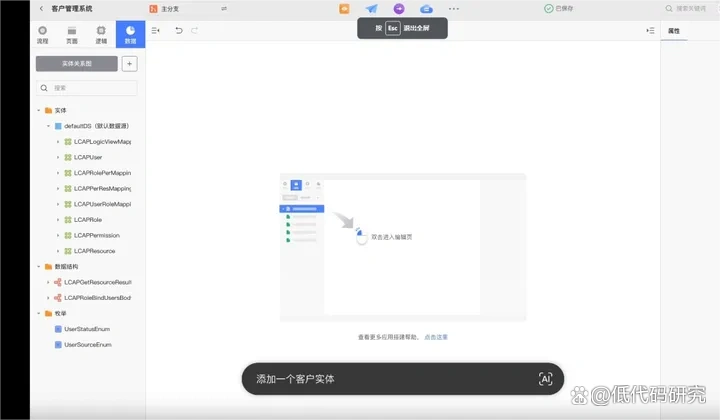Click the tutorial preview thumbnail

coord(403,247)
